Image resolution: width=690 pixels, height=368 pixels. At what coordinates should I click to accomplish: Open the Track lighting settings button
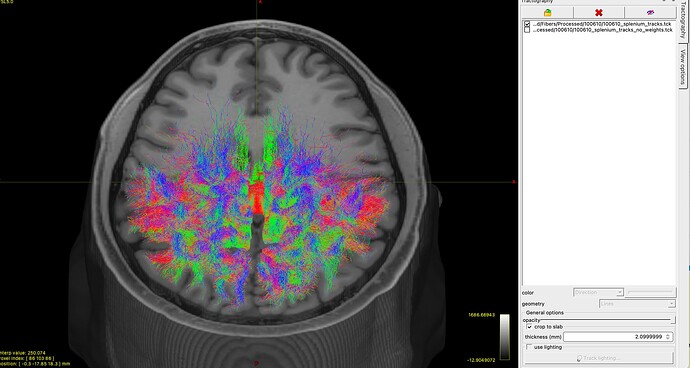click(x=599, y=358)
